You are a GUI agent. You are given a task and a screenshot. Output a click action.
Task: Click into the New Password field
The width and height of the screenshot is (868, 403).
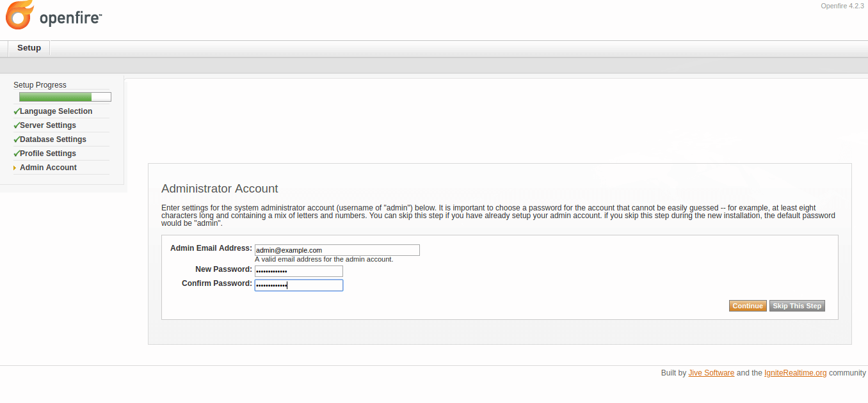[298, 271]
